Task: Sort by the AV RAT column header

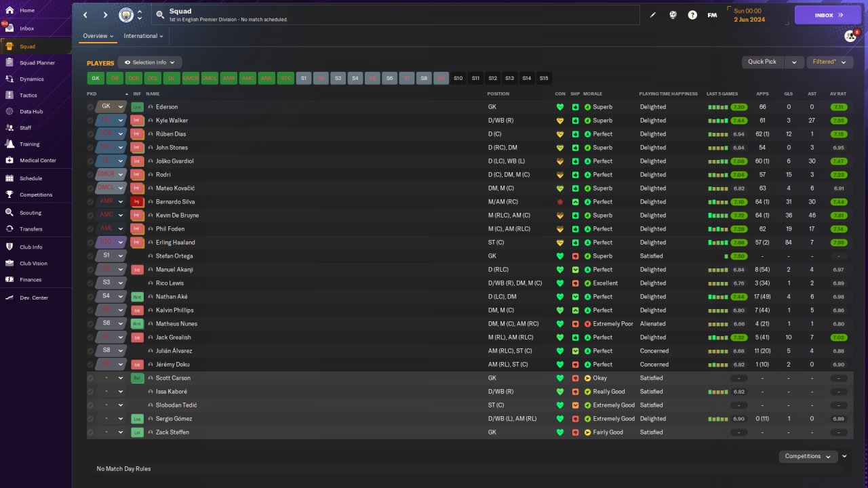Action: pos(838,94)
